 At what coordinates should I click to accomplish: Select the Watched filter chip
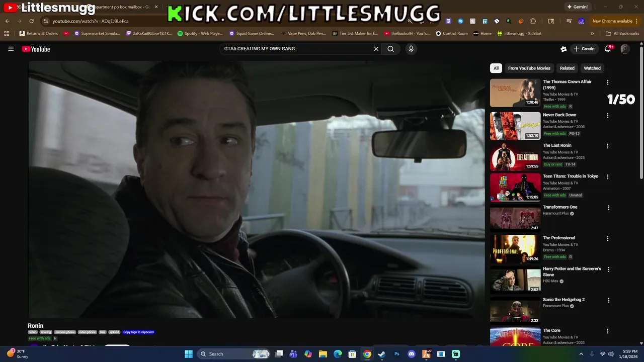tap(592, 68)
